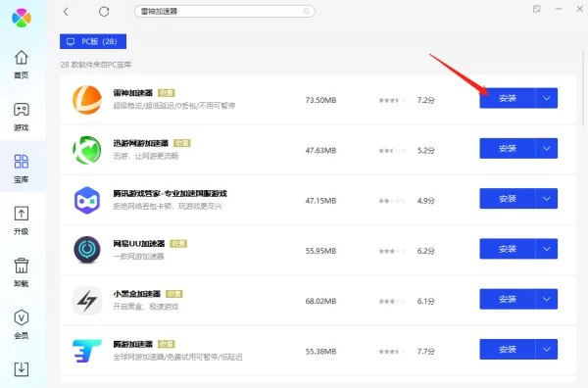The height and width of the screenshot is (388, 588).
Task: Click the 5.2分 score text
Action: coord(426,151)
